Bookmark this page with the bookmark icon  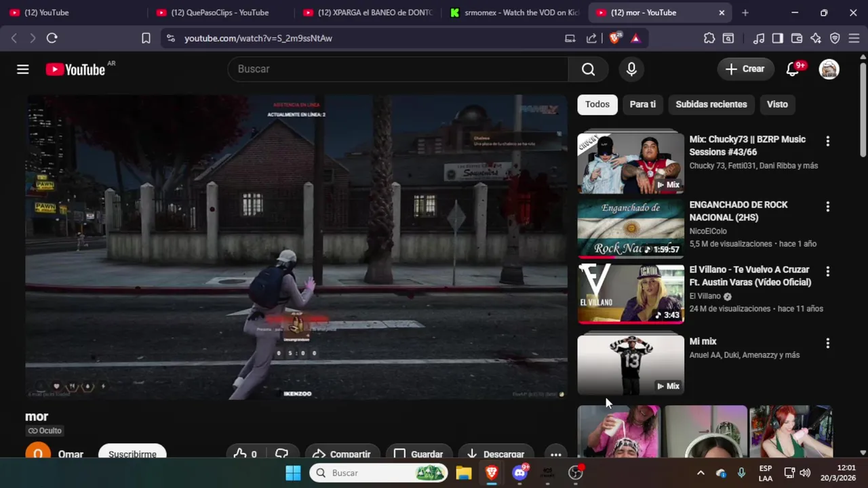pyautogui.click(x=146, y=39)
